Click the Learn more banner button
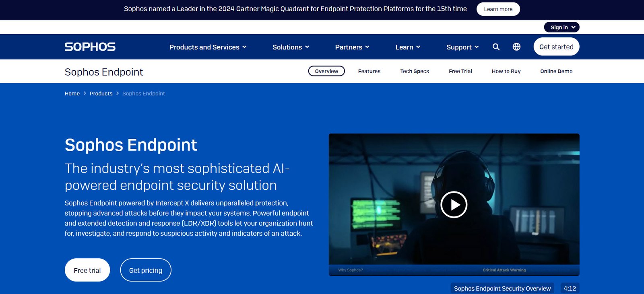This screenshot has height=294, width=644. [x=498, y=9]
